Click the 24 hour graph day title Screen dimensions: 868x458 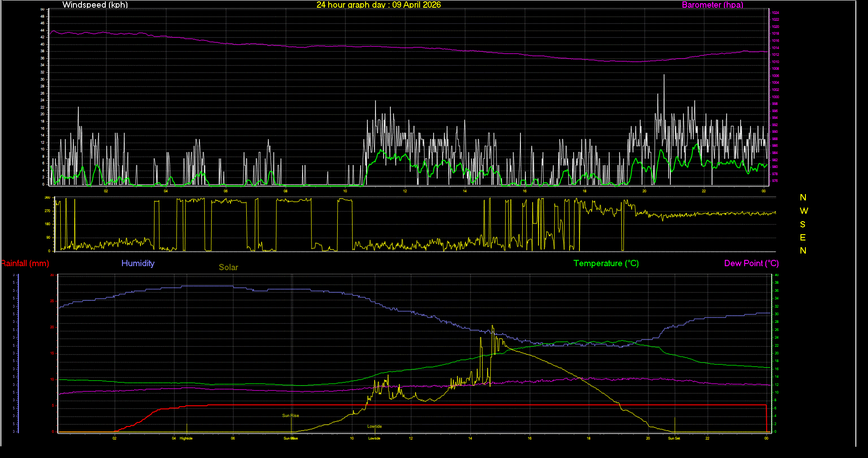(378, 5)
